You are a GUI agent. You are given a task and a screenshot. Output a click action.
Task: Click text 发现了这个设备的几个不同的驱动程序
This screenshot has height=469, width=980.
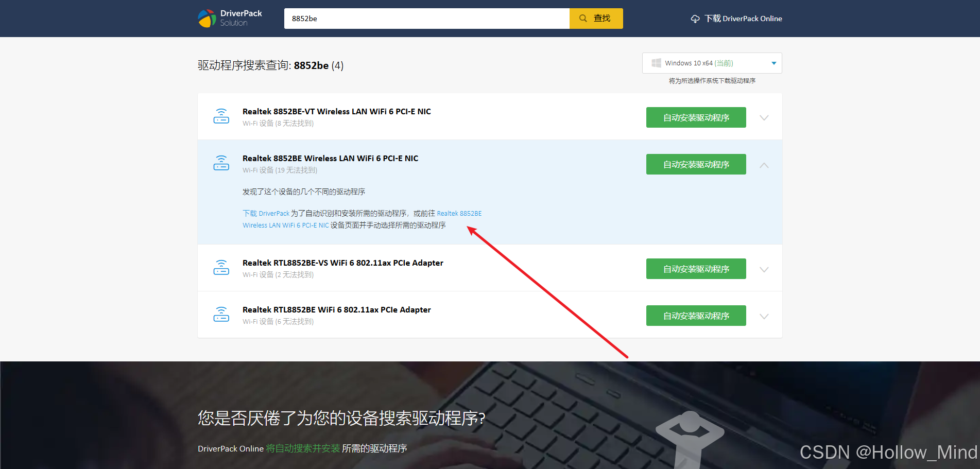(304, 192)
